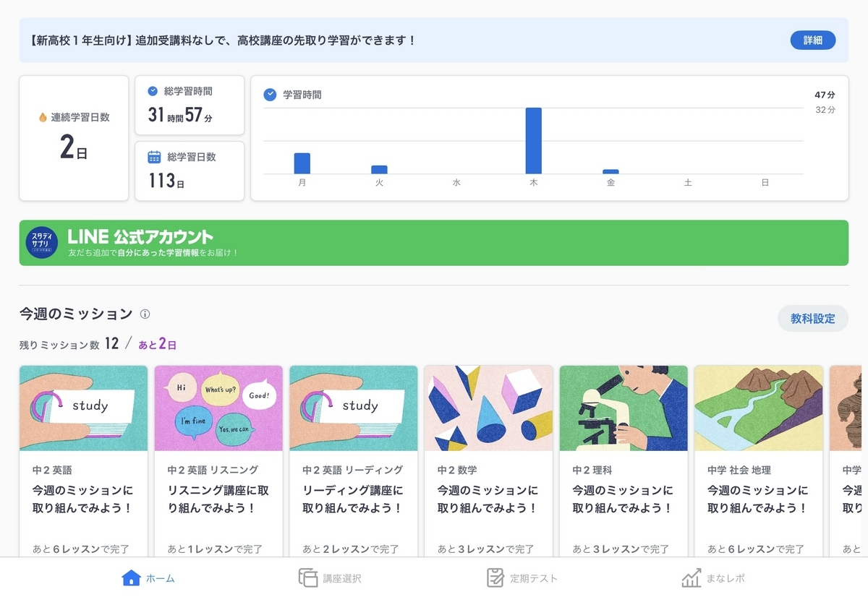Image resolution: width=868 pixels, height=597 pixels.
Task: Click the 日 day label on the chart
Action: 765,184
